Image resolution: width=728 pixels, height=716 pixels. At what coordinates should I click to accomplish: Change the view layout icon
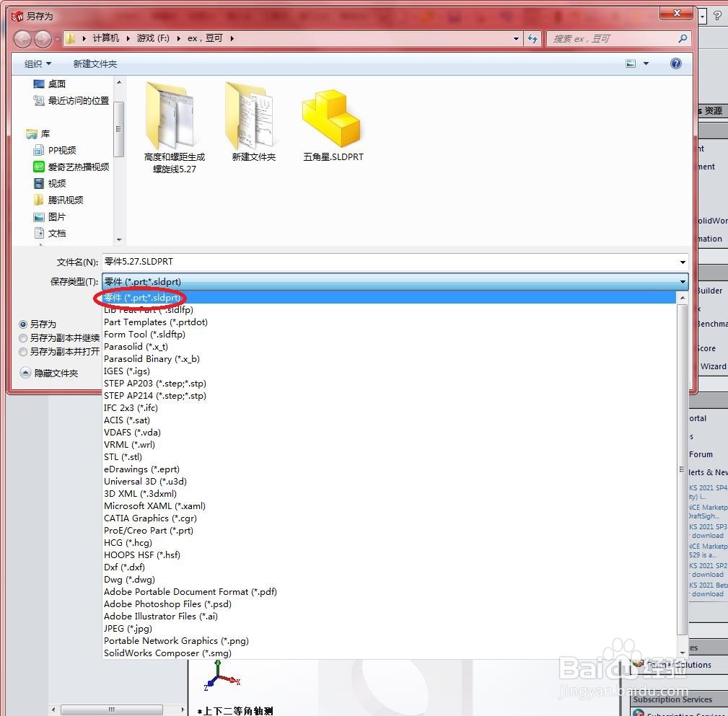[631, 63]
